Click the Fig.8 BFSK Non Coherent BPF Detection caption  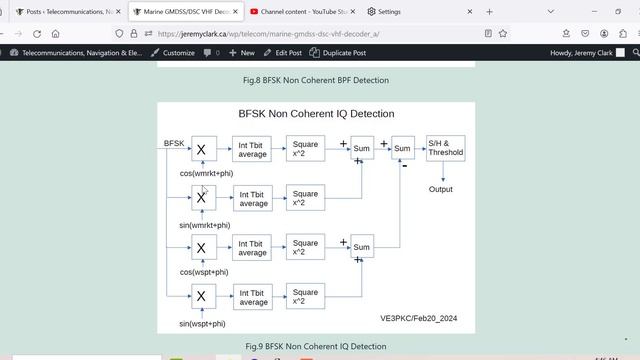click(x=316, y=80)
